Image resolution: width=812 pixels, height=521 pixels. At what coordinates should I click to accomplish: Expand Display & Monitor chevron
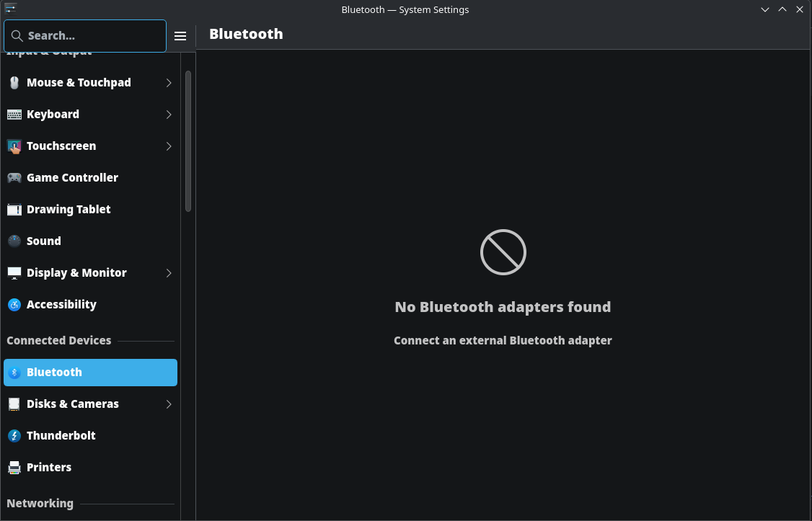point(169,273)
